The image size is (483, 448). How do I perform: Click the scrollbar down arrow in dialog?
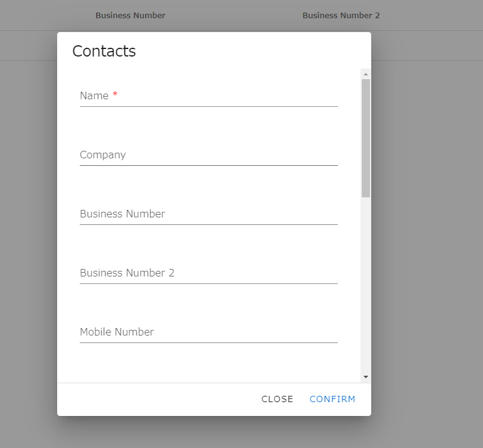click(x=366, y=377)
